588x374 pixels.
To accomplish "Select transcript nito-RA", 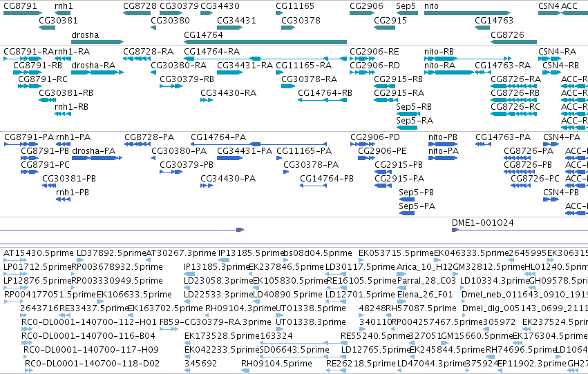I will [439, 66].
